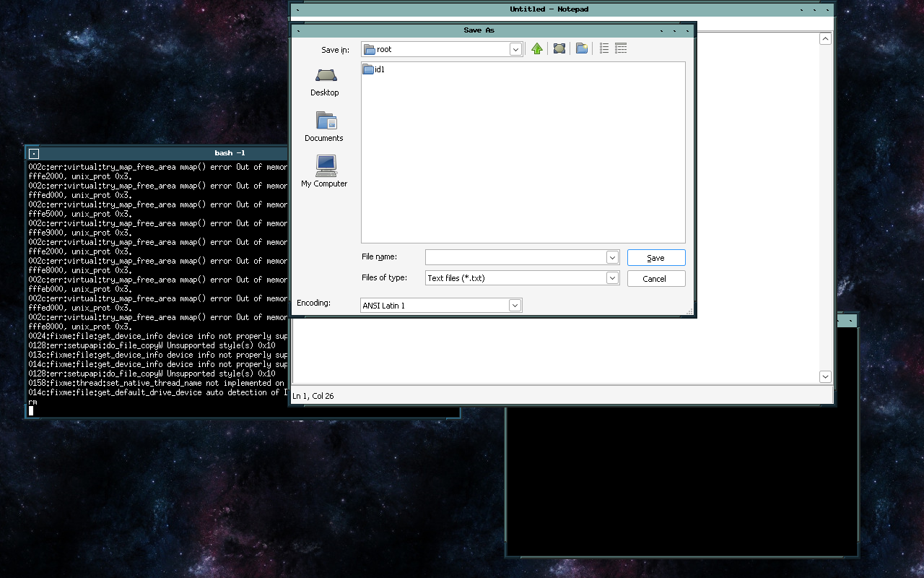Click the Notepad scrollbar up arrow
Screen dimensions: 924x578
point(825,38)
